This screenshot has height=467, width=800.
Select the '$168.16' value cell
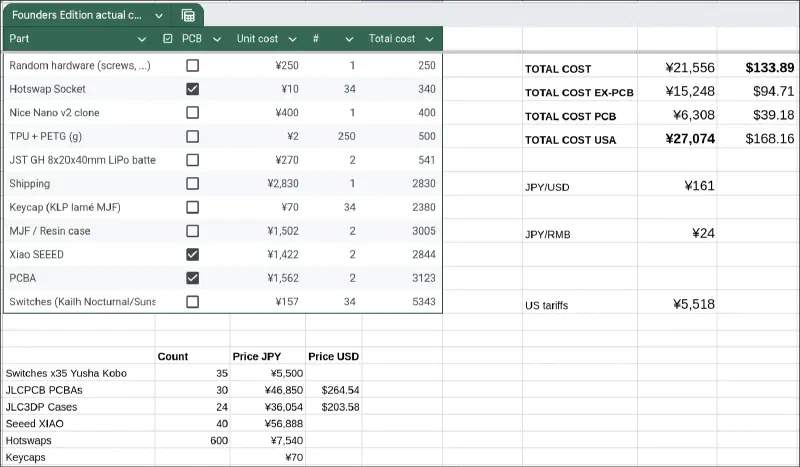click(x=769, y=139)
